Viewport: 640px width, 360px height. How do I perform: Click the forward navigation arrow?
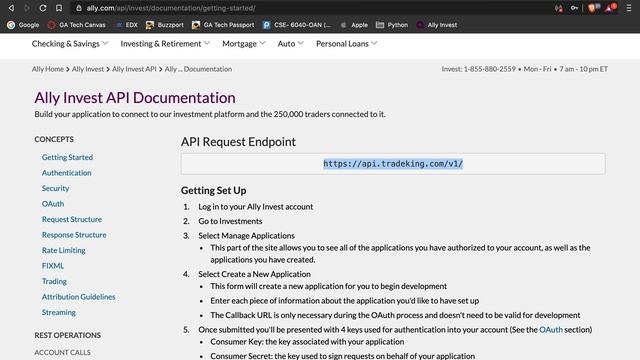coord(27,8)
